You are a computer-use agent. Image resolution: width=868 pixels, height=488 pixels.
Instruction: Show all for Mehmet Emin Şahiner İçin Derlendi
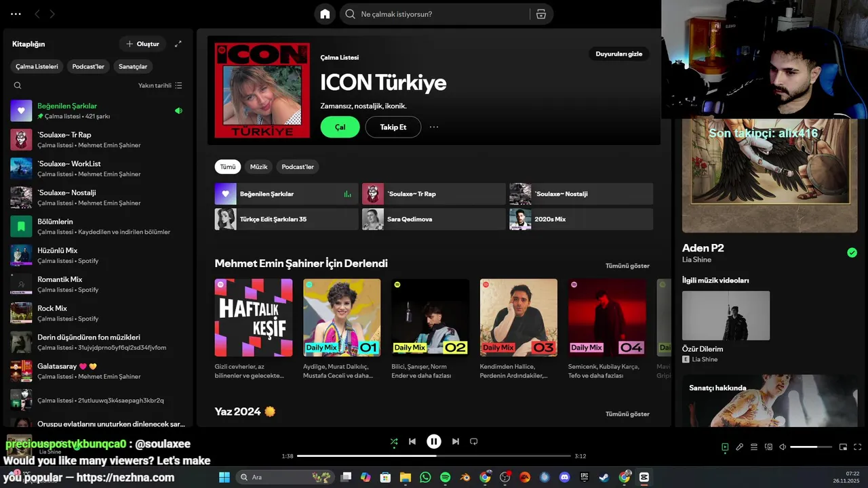click(627, 266)
